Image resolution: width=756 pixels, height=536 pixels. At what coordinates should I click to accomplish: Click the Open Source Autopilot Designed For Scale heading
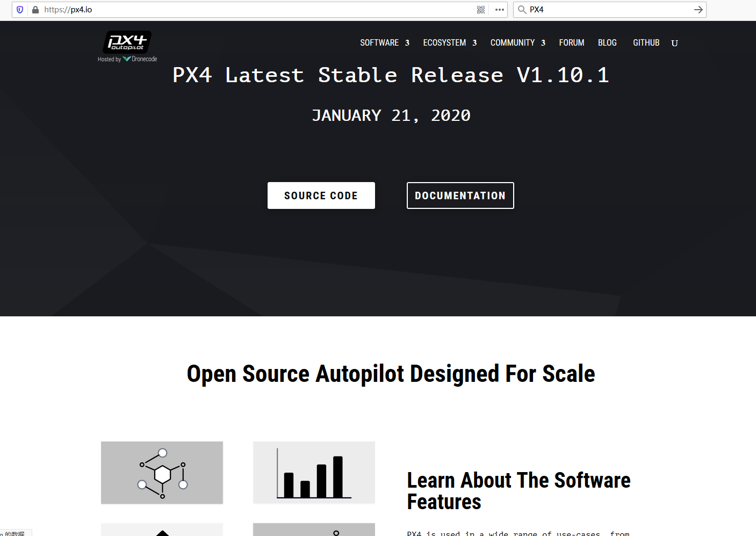coord(391,374)
